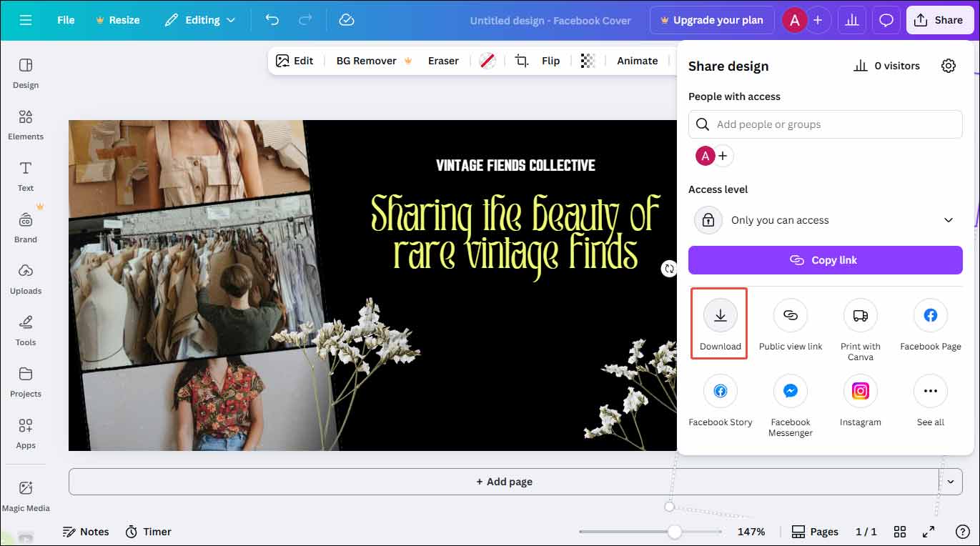980x546 pixels.
Task: Copy the design link
Action: [x=825, y=260]
